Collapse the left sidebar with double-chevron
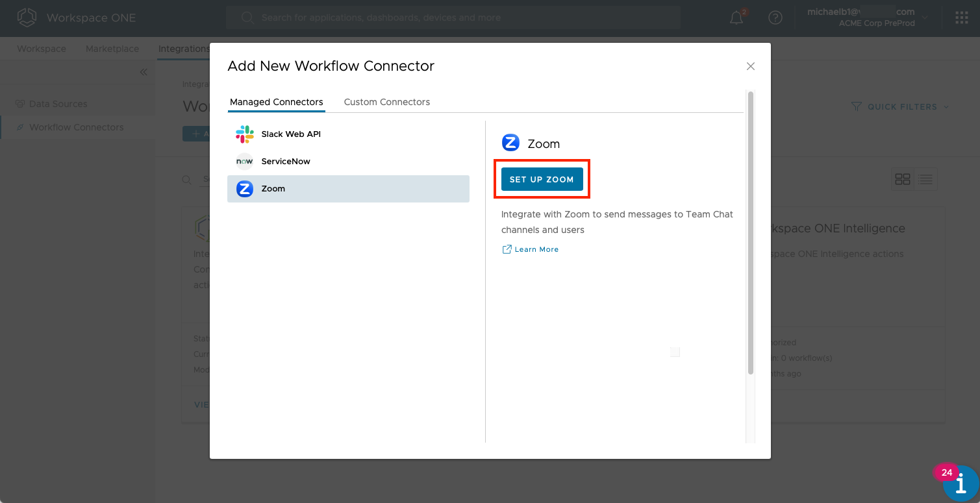This screenshot has width=980, height=503. [144, 72]
